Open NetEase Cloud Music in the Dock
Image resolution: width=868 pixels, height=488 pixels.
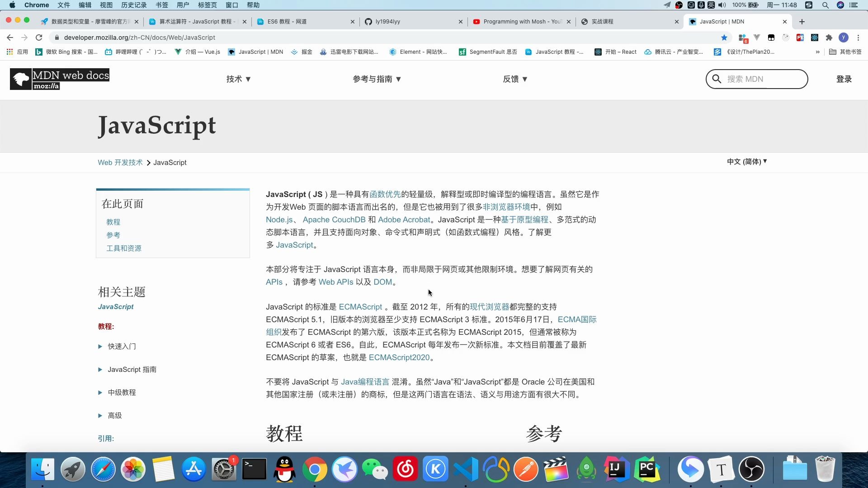coord(406,469)
